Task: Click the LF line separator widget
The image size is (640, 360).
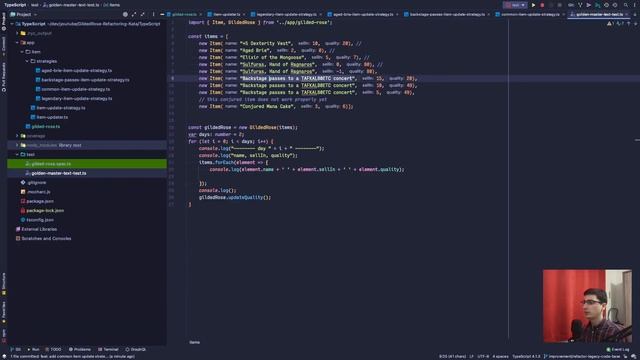Action: point(471,356)
